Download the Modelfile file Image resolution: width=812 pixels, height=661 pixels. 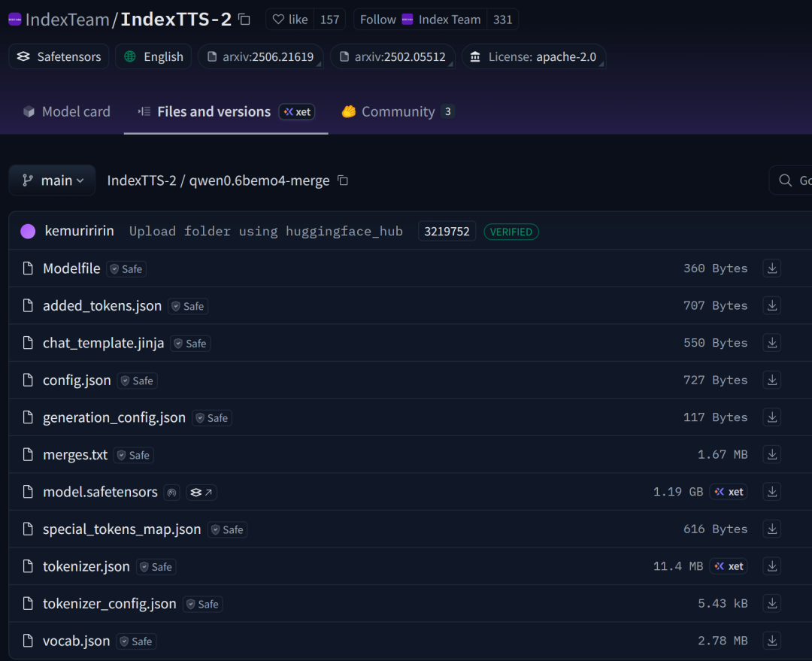[x=771, y=268]
